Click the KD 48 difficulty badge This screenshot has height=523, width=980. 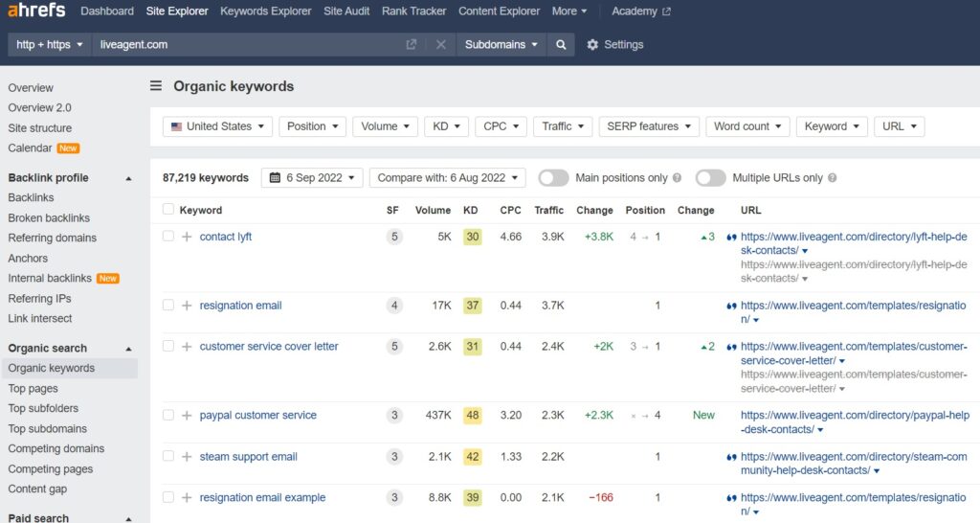[x=471, y=415]
